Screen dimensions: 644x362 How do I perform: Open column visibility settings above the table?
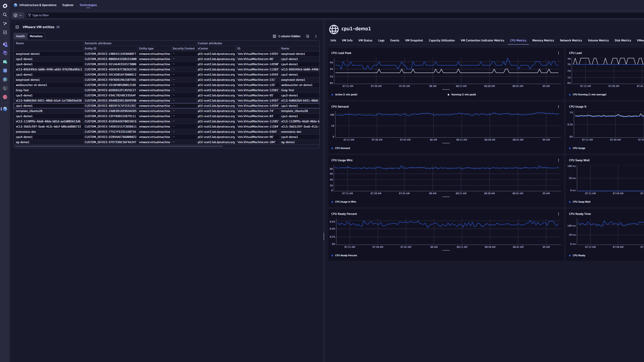pyautogui.click(x=274, y=36)
